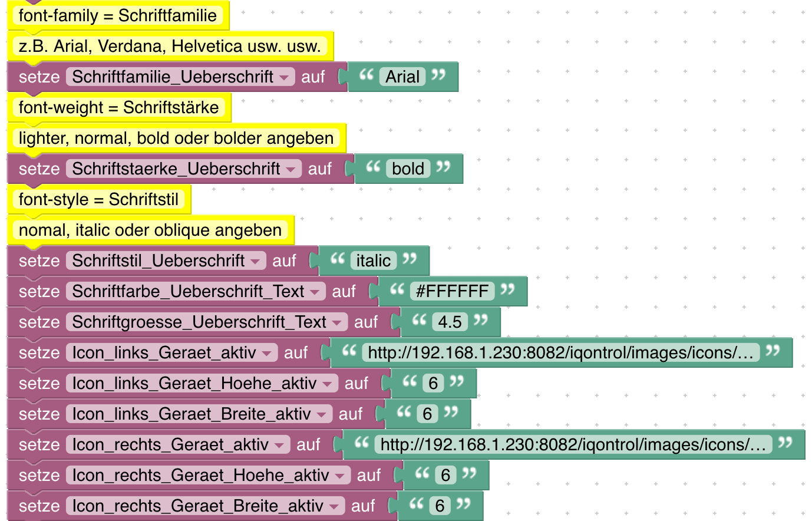Select the 'lighter, normal, bold oder bolder' comment
Viewport: 812px width, 521px height.
pos(176,138)
